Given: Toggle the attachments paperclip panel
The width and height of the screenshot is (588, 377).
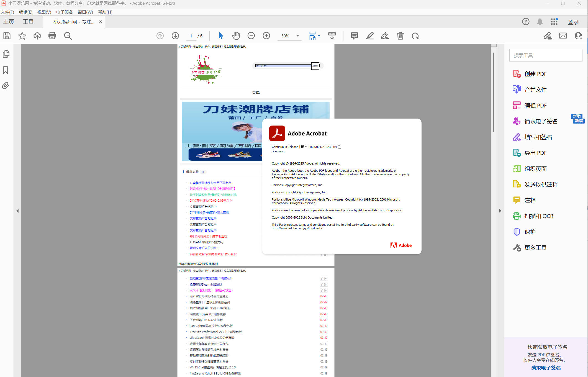Looking at the screenshot, I should coord(6,86).
